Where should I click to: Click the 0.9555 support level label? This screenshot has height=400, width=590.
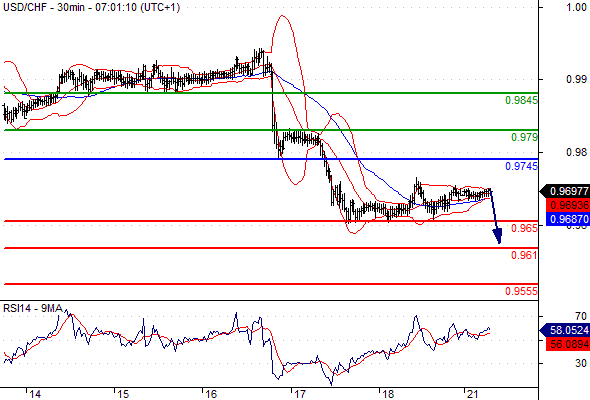pyautogui.click(x=521, y=291)
